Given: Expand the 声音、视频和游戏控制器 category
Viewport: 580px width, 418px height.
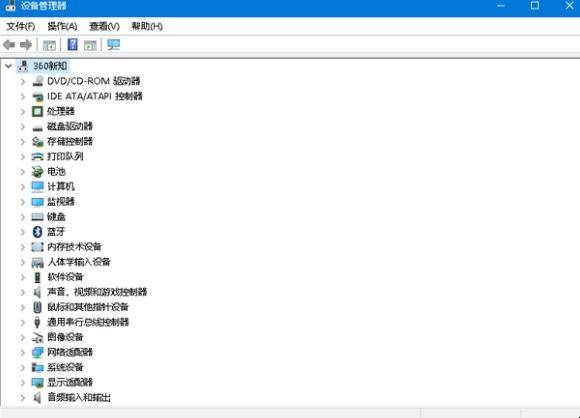Looking at the screenshot, I should pyautogui.click(x=23, y=292).
